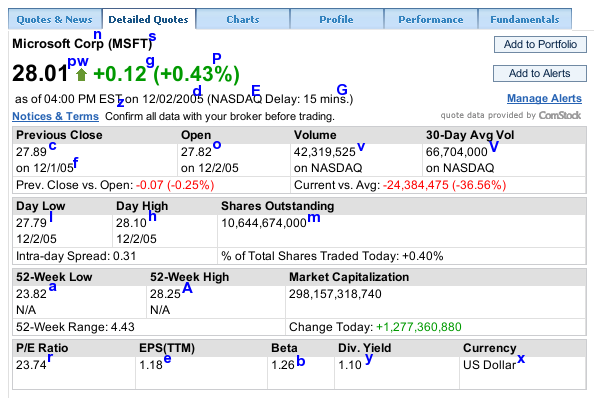Click the quote data provided by ComStock text

pyautogui.click(x=511, y=115)
